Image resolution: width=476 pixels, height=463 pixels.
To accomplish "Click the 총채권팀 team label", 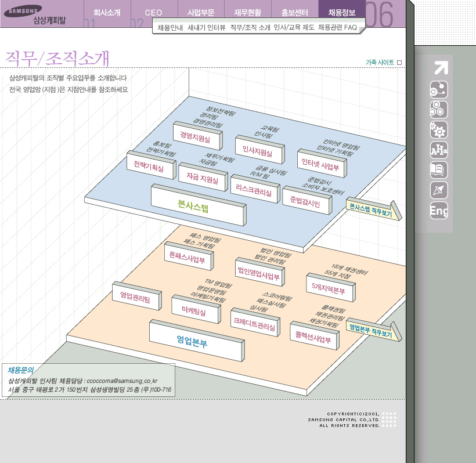I will tap(334, 309).
